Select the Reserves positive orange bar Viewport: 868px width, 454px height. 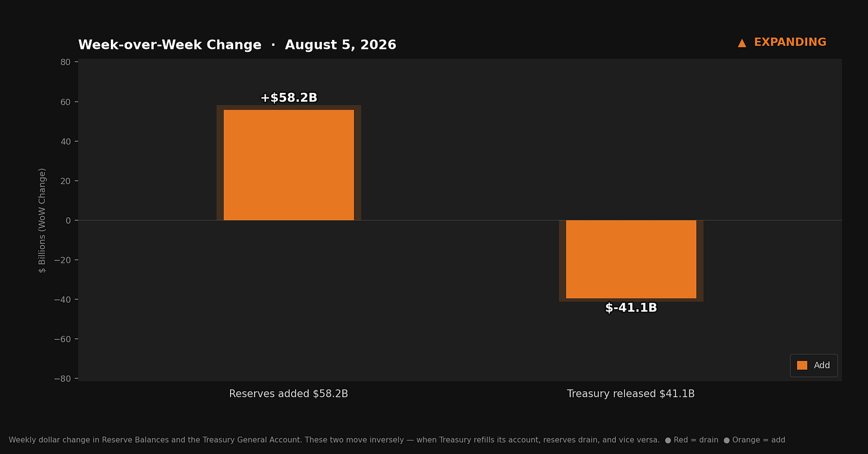(289, 165)
